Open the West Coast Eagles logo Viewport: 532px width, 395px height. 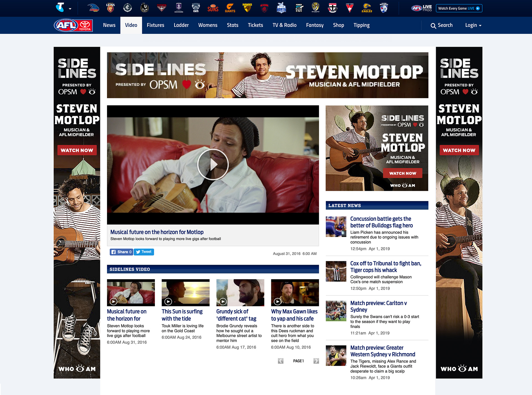click(367, 8)
